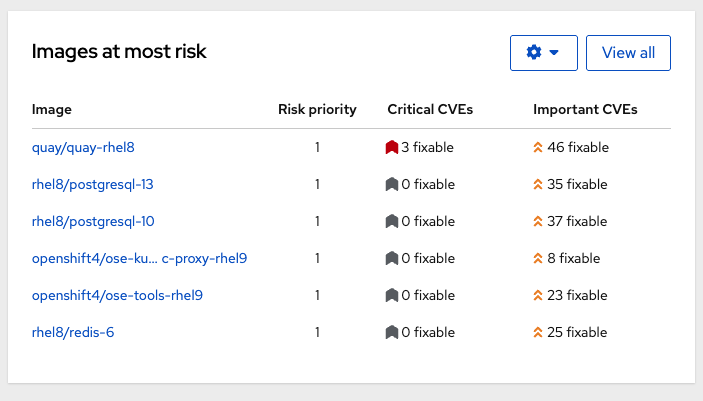
Task: Click the Risk priority column header
Action: pyautogui.click(x=317, y=109)
